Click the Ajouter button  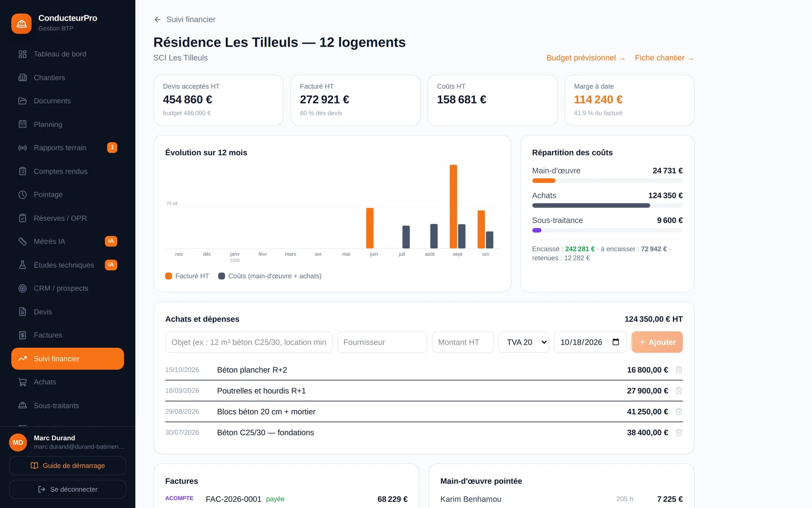[657, 342]
